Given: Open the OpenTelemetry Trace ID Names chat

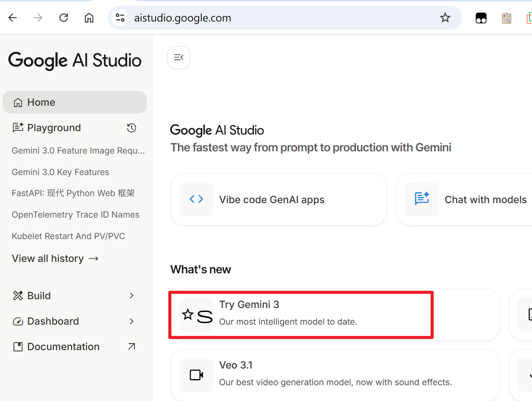Looking at the screenshot, I should point(75,215).
